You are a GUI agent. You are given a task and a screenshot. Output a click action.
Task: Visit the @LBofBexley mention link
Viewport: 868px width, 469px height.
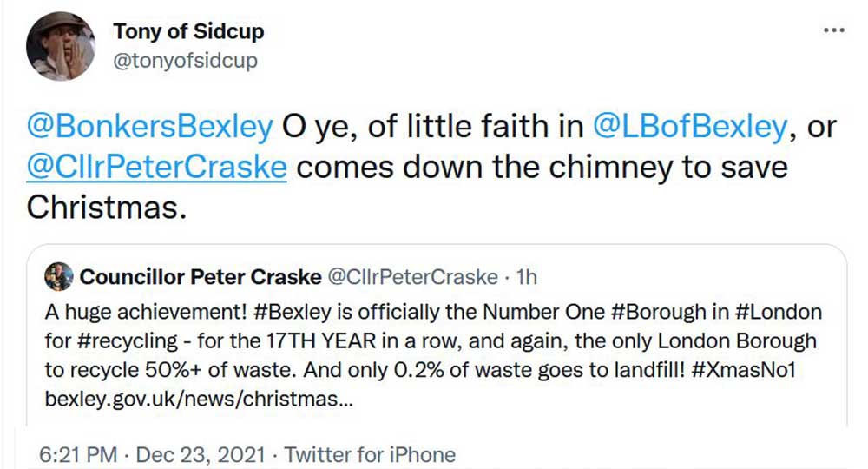click(689, 127)
